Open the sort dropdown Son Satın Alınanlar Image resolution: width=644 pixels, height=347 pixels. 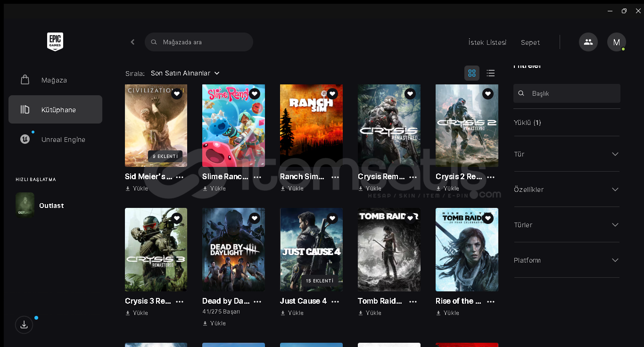(x=185, y=73)
